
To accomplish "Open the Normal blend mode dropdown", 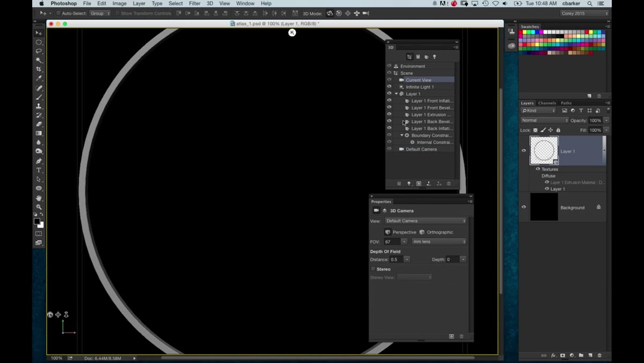I will pyautogui.click(x=544, y=120).
